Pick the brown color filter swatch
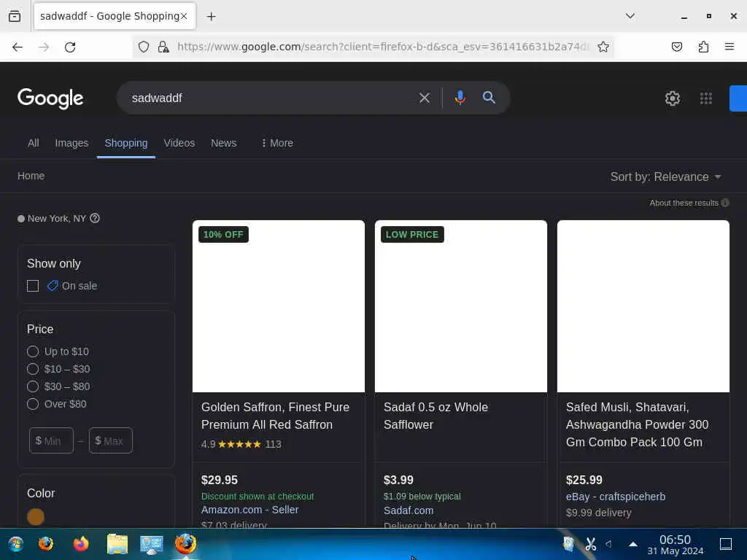 pyautogui.click(x=36, y=517)
